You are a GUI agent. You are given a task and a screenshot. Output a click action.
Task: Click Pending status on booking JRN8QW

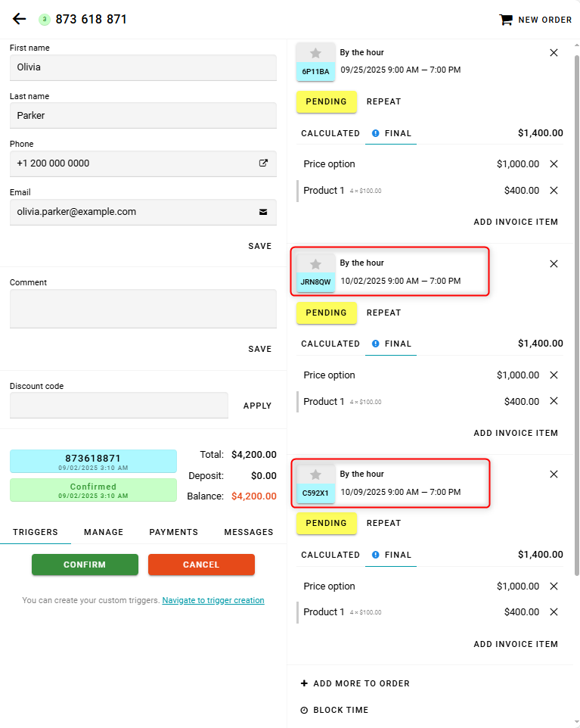click(326, 313)
